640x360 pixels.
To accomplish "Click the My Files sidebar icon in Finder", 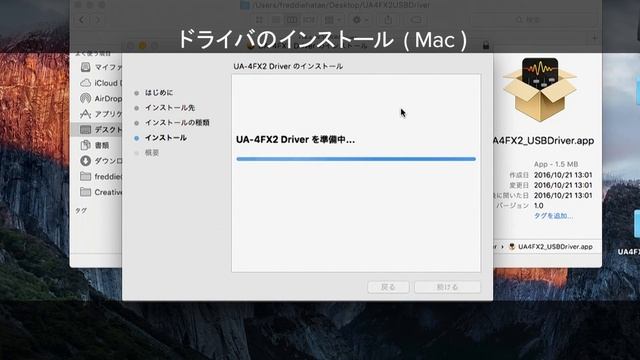I will point(85,67).
